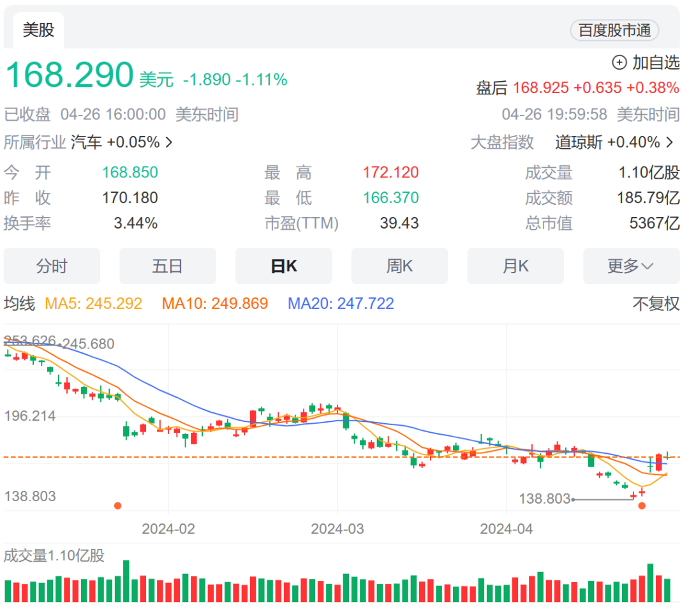Click the 245.680 chart annotation
689x616 pixels.
(88, 344)
